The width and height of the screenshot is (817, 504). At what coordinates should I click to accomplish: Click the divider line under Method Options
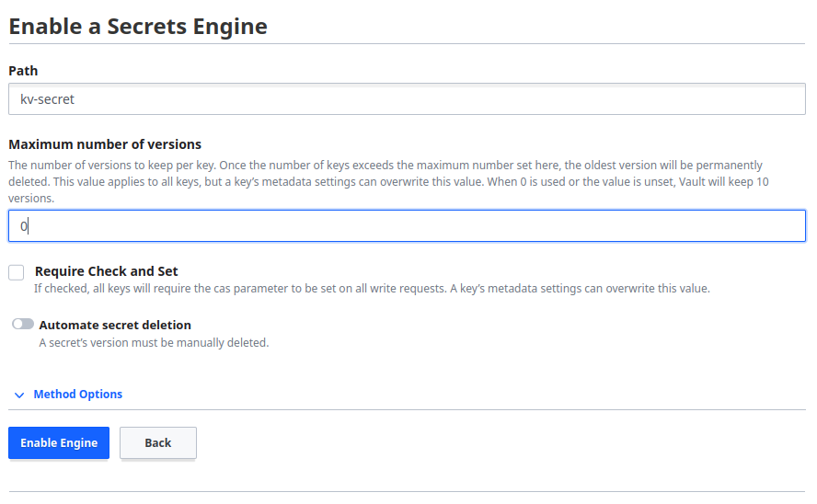tap(407, 410)
